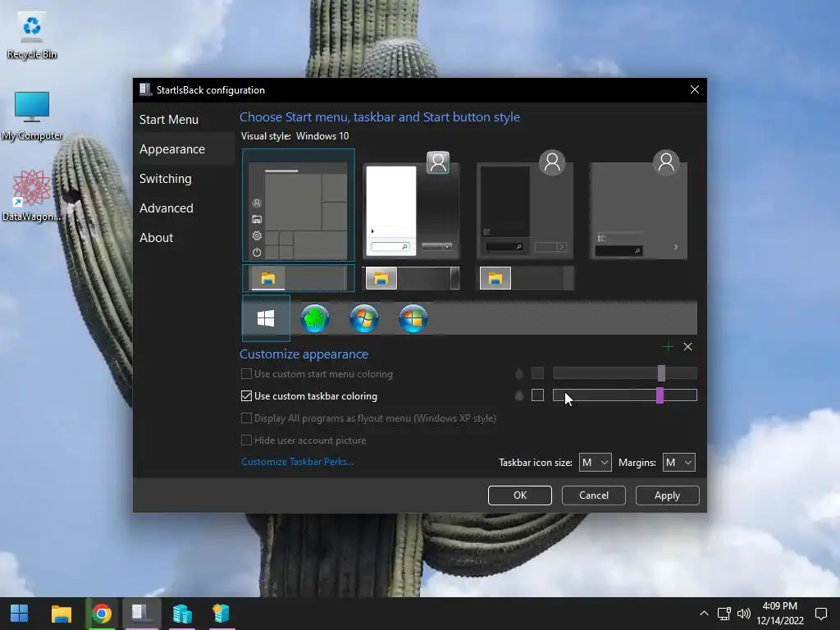This screenshot has width=840, height=630.
Task: Click the green plus add-style icon
Action: (x=668, y=347)
